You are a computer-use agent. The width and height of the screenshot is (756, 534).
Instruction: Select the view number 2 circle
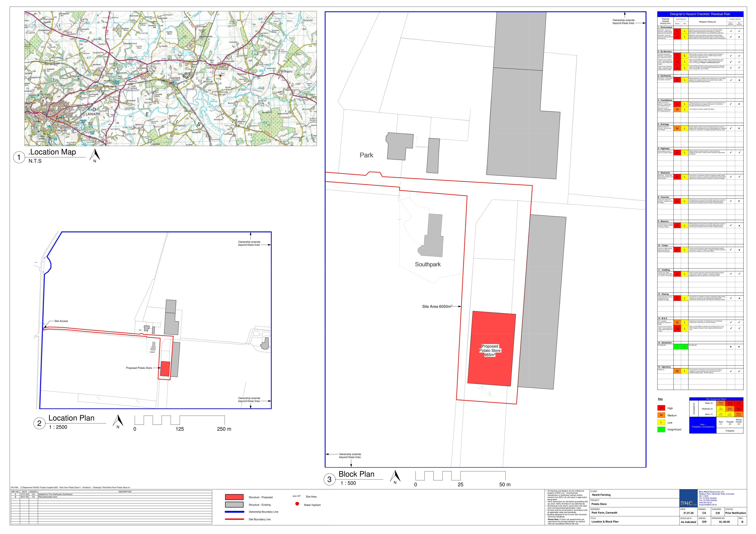click(x=39, y=423)
